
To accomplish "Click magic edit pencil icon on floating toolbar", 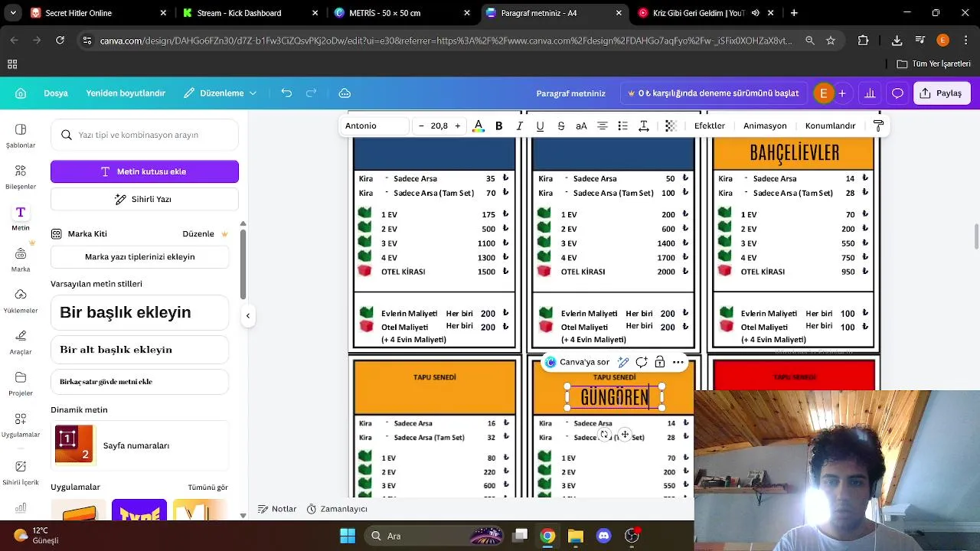I will (623, 362).
